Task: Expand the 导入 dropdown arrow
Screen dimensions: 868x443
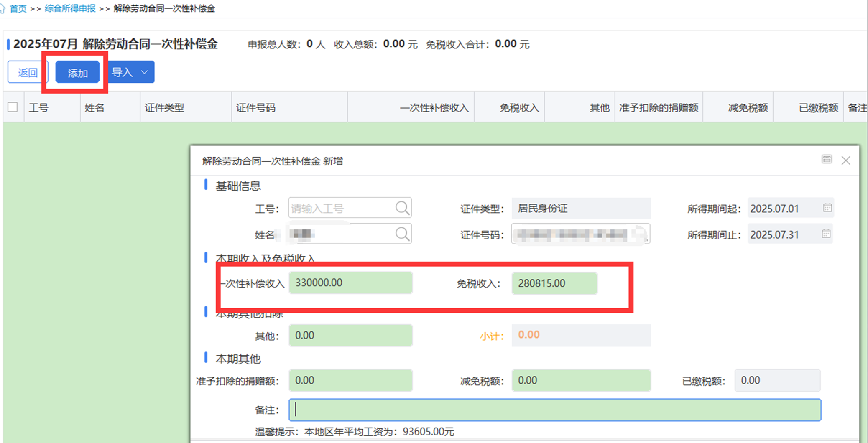Action: pyautogui.click(x=144, y=72)
